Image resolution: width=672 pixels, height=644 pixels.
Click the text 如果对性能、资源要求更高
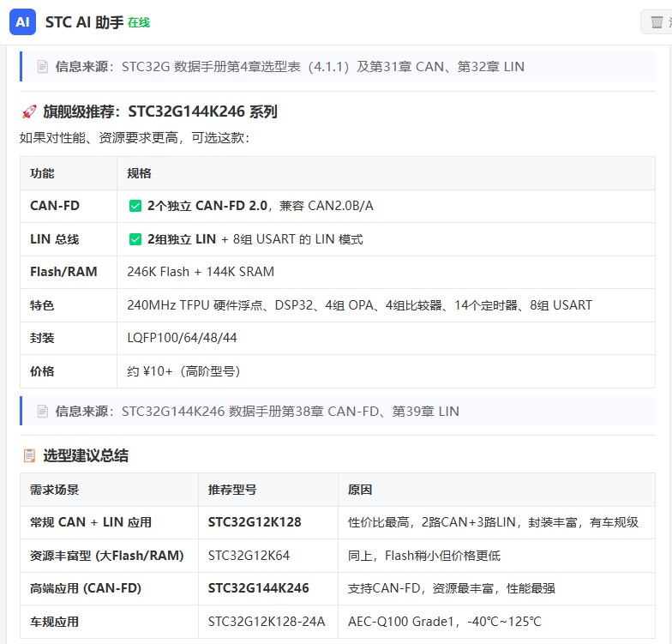tap(99, 138)
